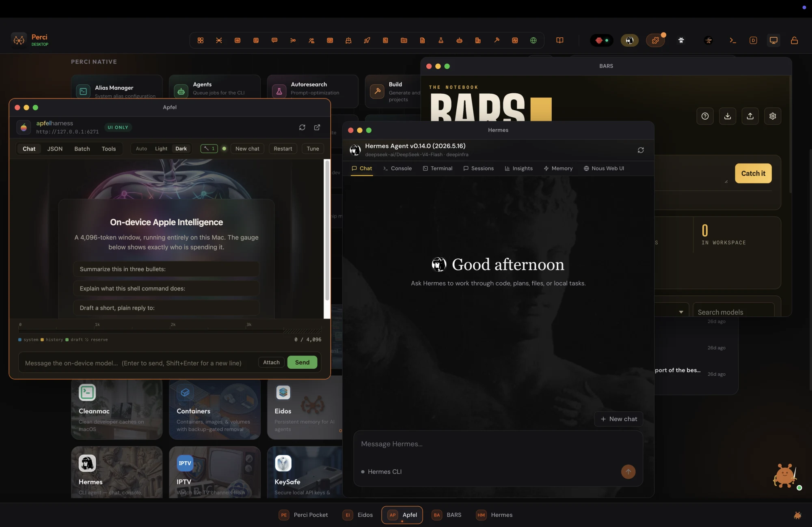Select BARS in the bottom dock
Screen dimensions: 812x527
pyautogui.click(x=447, y=515)
